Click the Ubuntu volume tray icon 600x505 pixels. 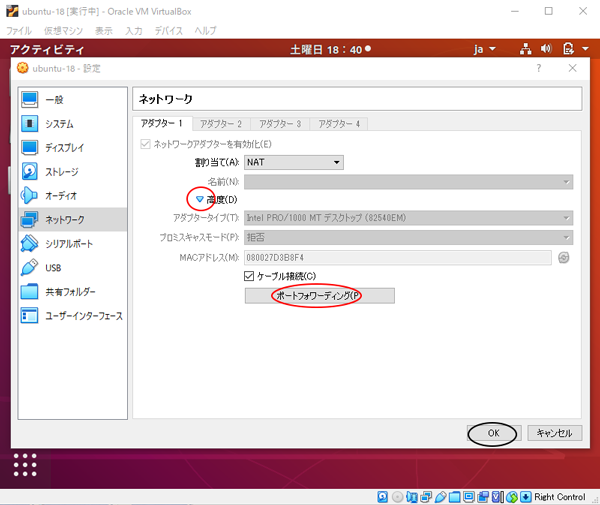[546, 49]
